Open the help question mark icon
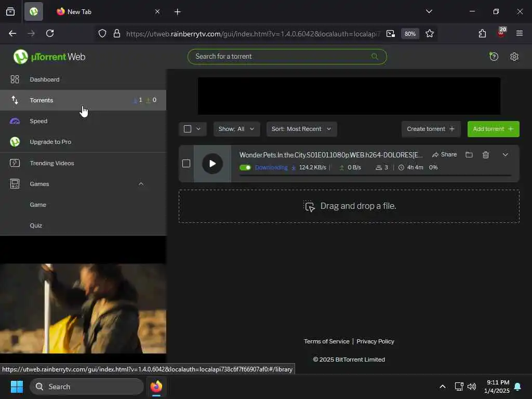Viewport: 532px width, 399px height. pyautogui.click(x=494, y=56)
